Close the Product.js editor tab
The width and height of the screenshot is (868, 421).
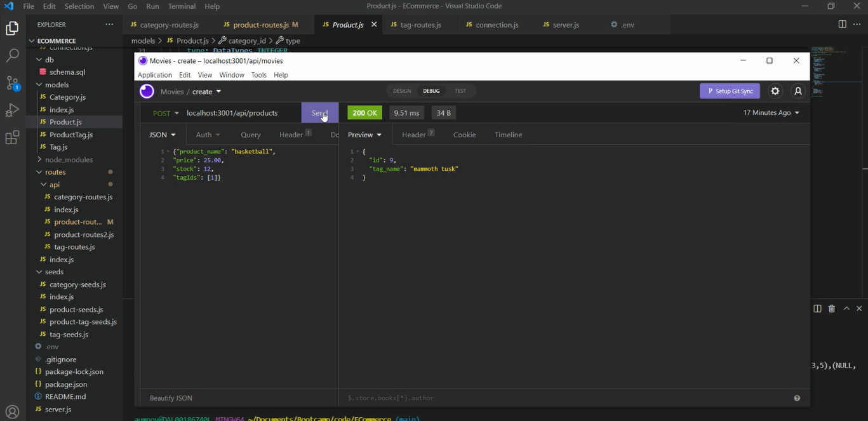(x=374, y=24)
